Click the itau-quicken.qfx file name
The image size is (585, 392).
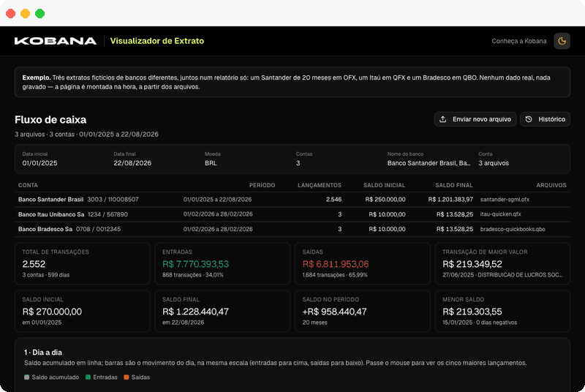(501, 214)
